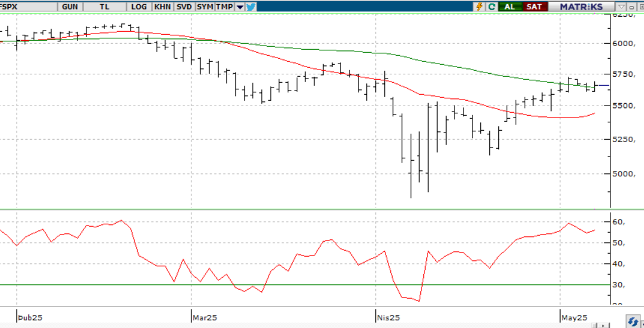This screenshot has height=328, width=644.
Task: Click the 30 level on RSI axis
Action: (619, 285)
